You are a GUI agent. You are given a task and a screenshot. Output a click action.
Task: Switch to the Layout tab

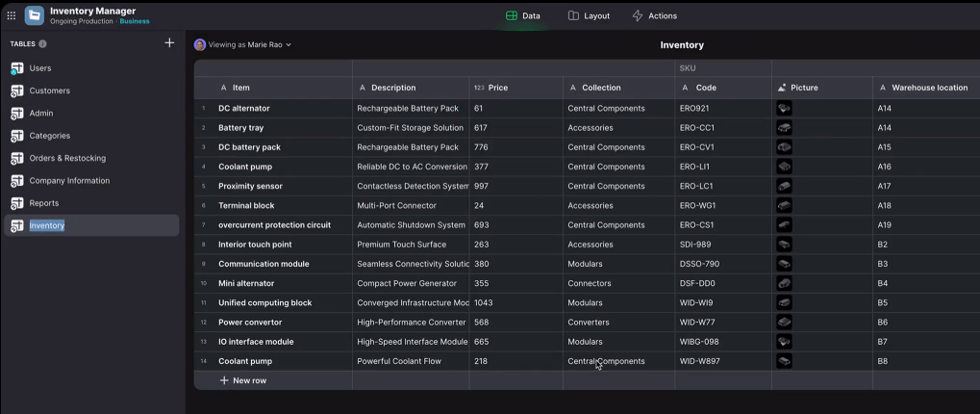point(589,15)
